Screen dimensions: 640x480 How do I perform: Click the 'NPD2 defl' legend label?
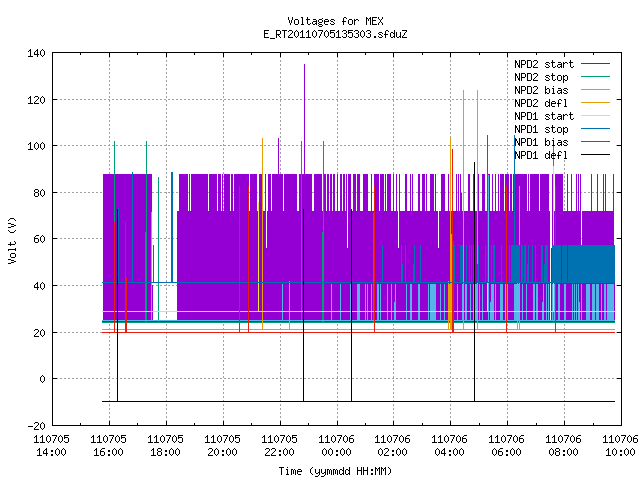541,103
